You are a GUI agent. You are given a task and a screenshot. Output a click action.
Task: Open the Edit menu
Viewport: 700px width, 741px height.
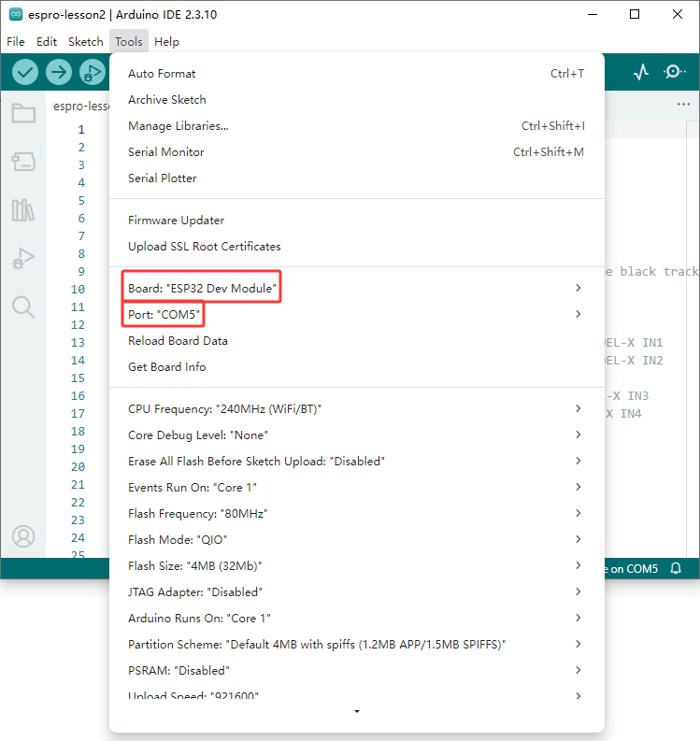point(47,42)
